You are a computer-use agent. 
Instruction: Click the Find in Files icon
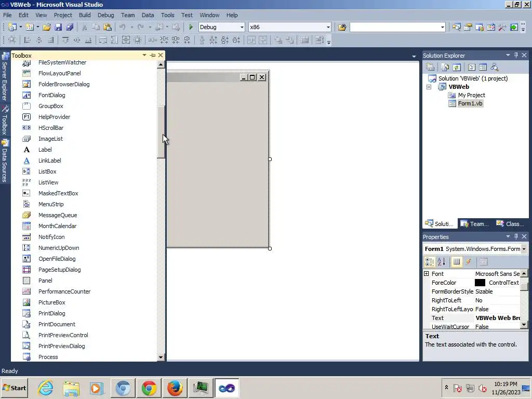(x=342, y=27)
